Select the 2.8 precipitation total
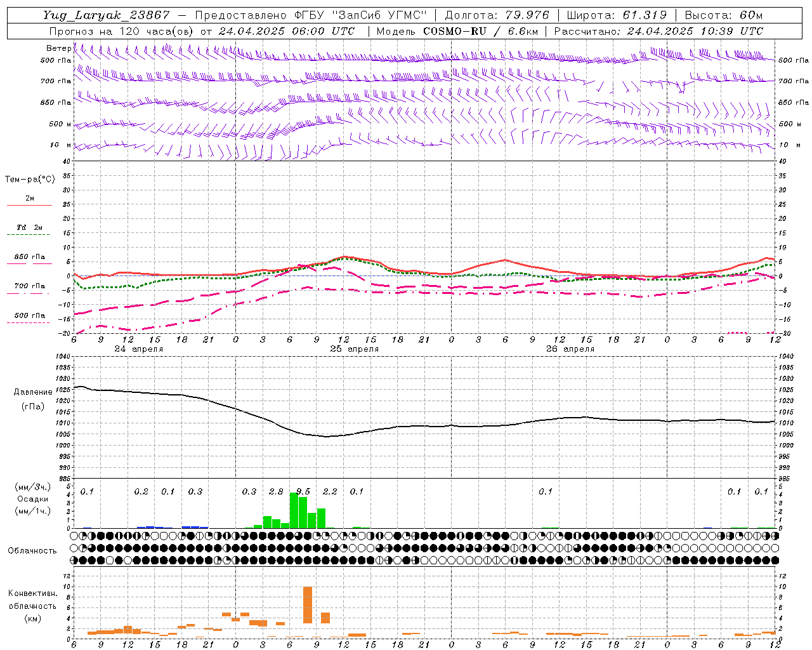Viewport: 812px width, 650px height. click(x=276, y=492)
